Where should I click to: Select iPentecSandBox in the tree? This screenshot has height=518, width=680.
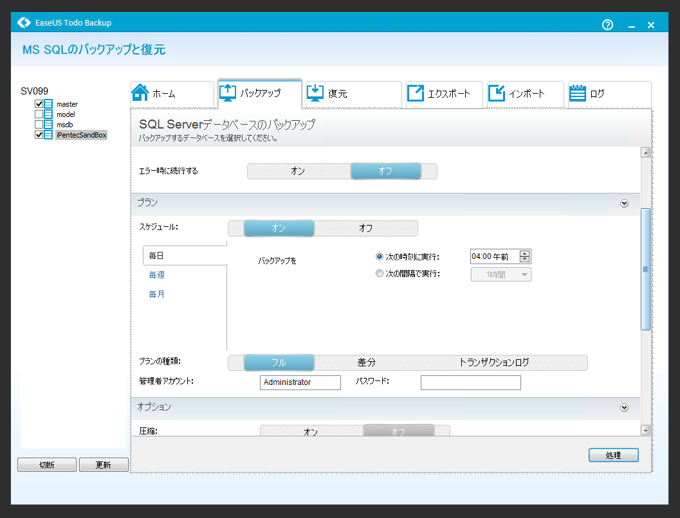81,135
